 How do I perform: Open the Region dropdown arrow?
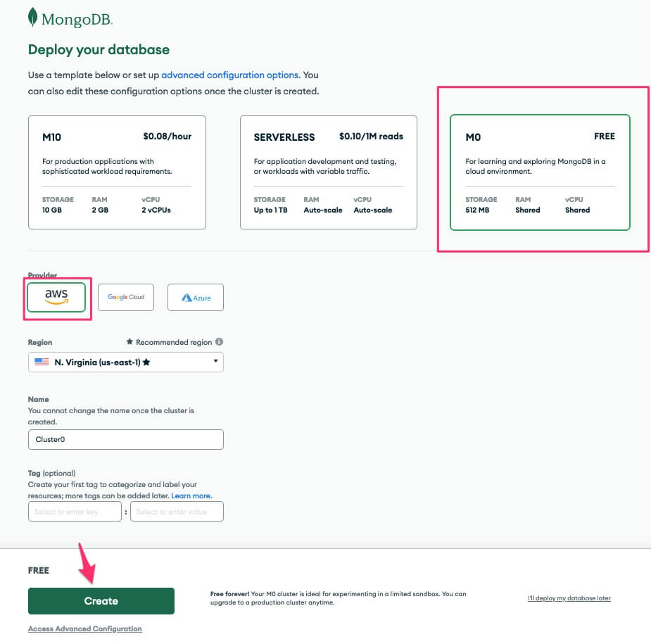tap(215, 362)
